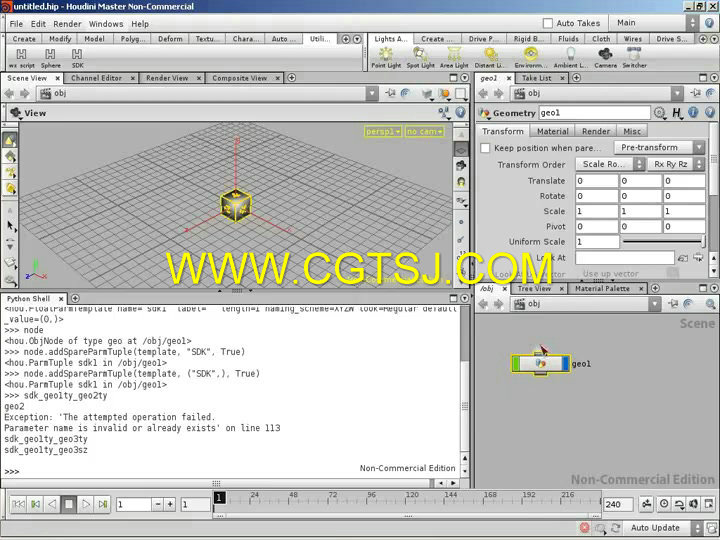Create a Camera from the shelf
The image size is (720, 540).
pos(606,58)
